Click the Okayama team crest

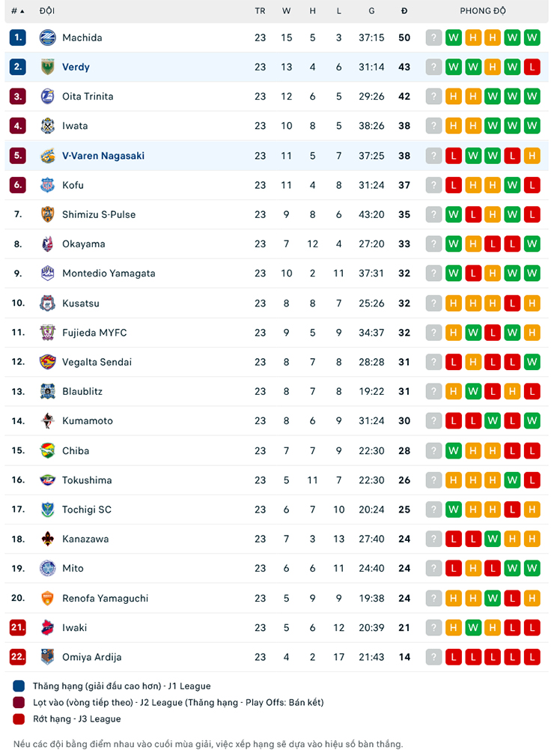47,244
